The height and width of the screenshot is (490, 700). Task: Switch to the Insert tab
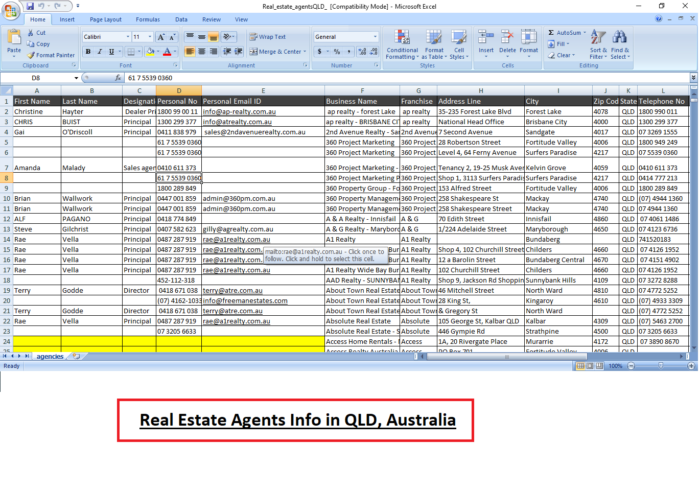(67, 19)
